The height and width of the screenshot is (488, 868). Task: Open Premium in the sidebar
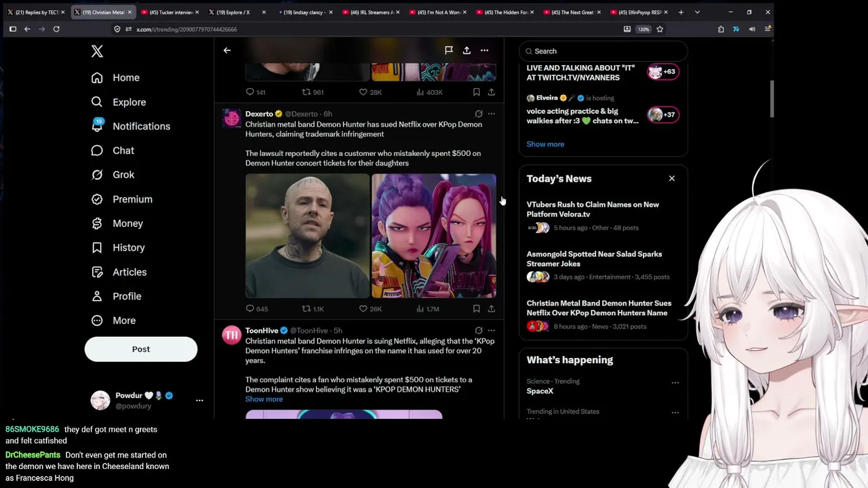[x=122, y=199]
